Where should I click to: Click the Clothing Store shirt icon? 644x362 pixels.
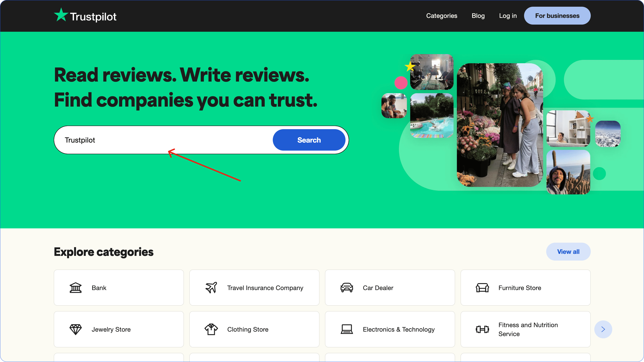(x=211, y=329)
